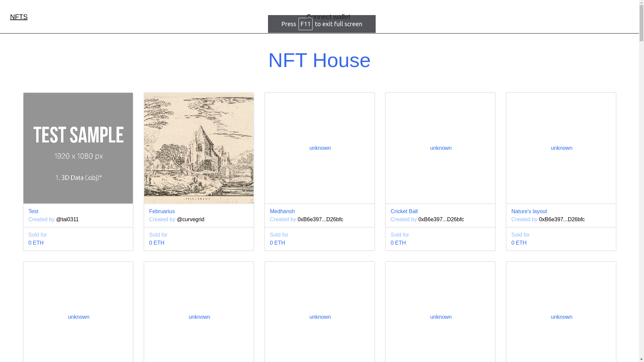Screen dimensions: 644x362
Task: View the TEST SAMPLE thumbnail image
Action: click(78, 148)
